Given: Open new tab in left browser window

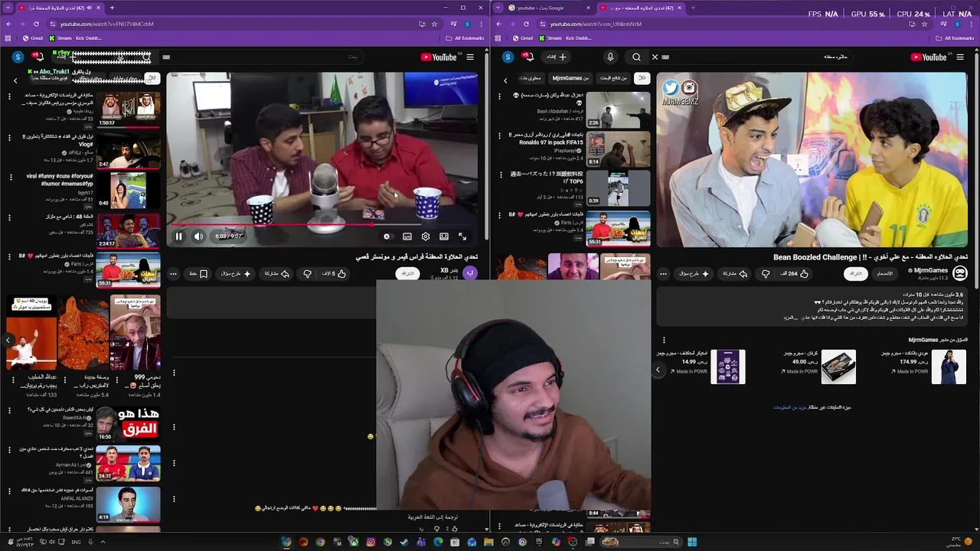Looking at the screenshot, I should [112, 8].
